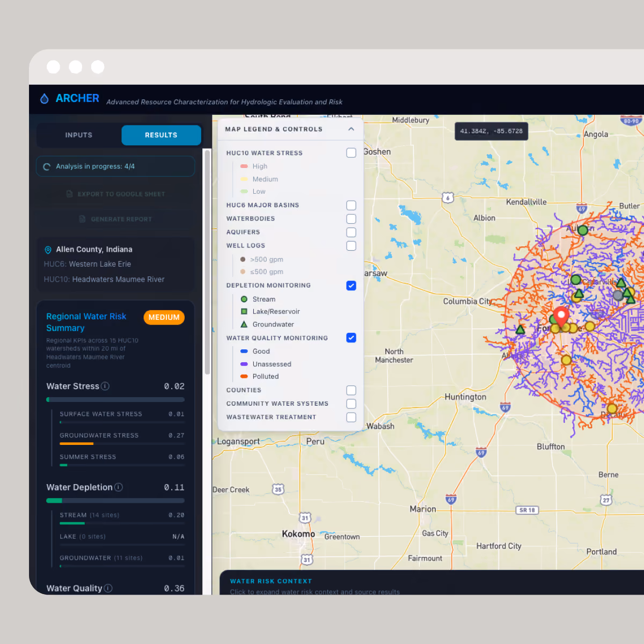Collapse the Map Legend & Controls chevron
Image resolution: width=644 pixels, height=644 pixels.
(x=351, y=129)
